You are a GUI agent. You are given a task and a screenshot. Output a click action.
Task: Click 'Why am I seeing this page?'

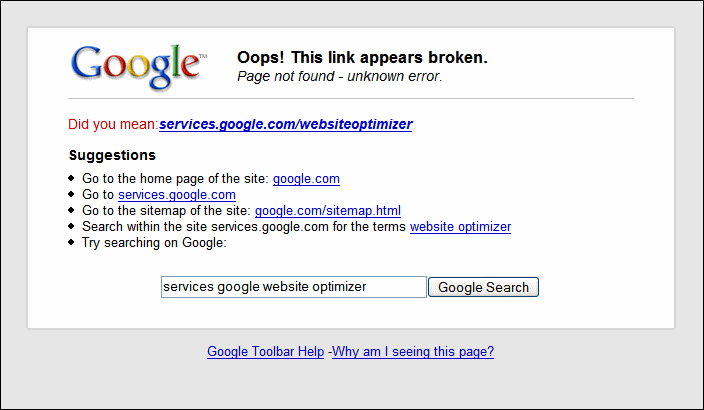[x=413, y=352]
